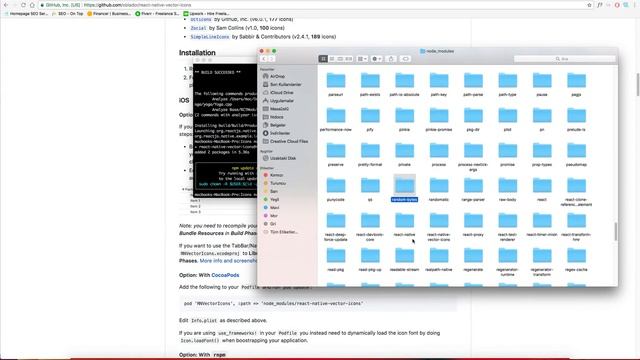Click browser page scrollbar thumb
The image size is (640, 360).
click(638, 85)
